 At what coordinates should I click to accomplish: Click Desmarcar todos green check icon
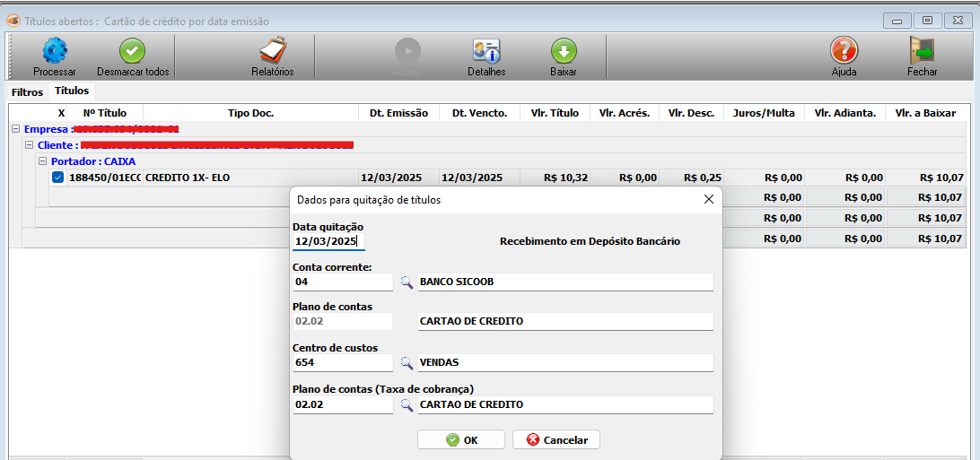133,51
